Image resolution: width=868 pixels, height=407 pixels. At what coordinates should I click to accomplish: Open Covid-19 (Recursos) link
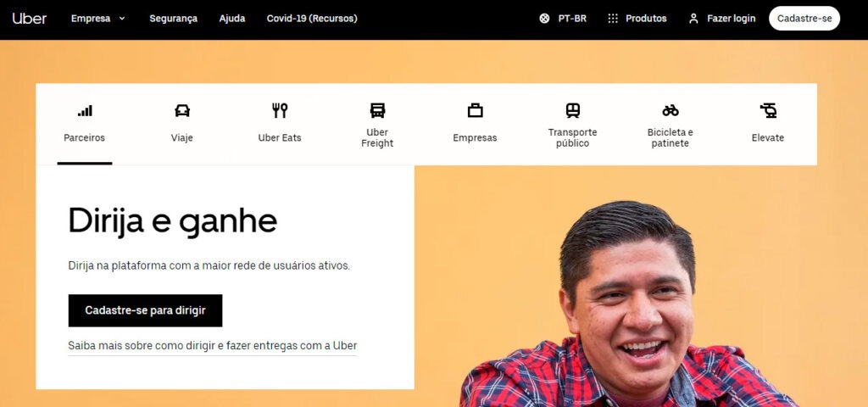coord(312,19)
